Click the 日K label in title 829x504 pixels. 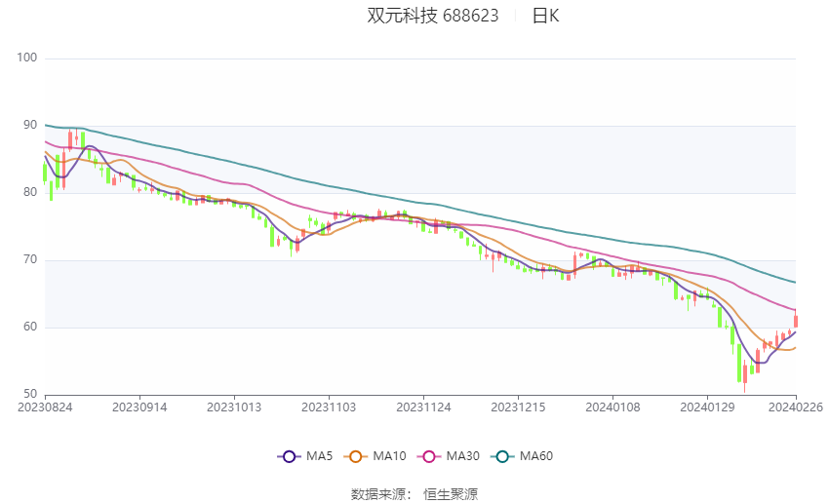click(545, 16)
